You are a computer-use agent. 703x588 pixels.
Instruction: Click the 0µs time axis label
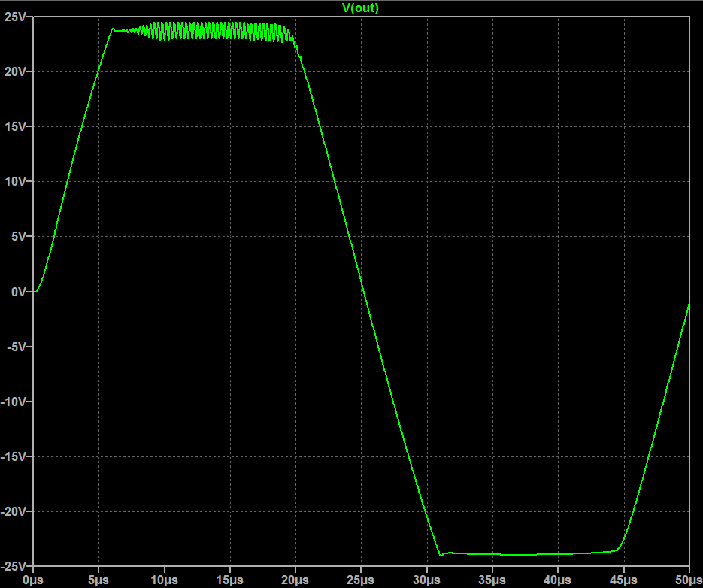[33, 580]
